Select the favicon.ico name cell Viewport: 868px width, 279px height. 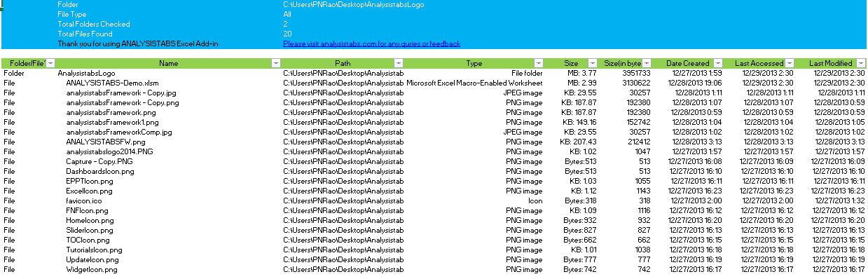pyautogui.click(x=84, y=200)
